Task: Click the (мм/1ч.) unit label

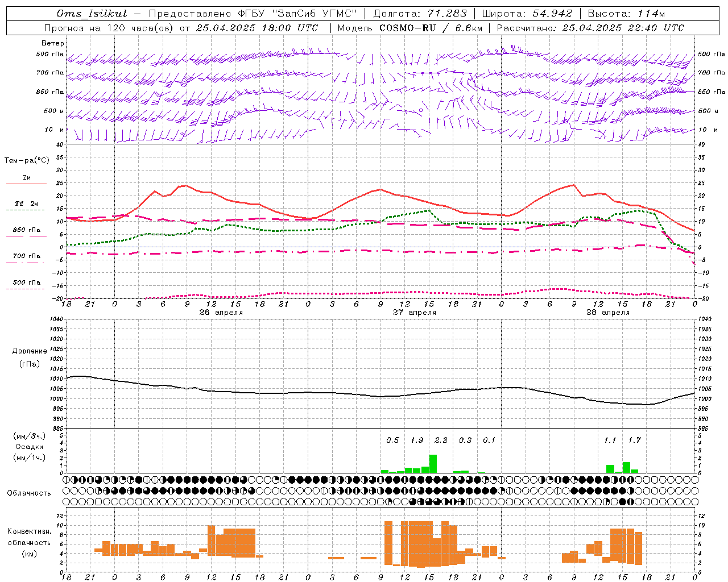Action: pyautogui.click(x=29, y=458)
